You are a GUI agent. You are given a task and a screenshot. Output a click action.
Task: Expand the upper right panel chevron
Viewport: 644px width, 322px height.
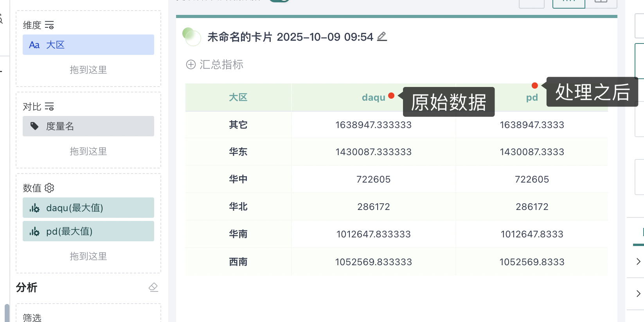pyautogui.click(x=638, y=261)
